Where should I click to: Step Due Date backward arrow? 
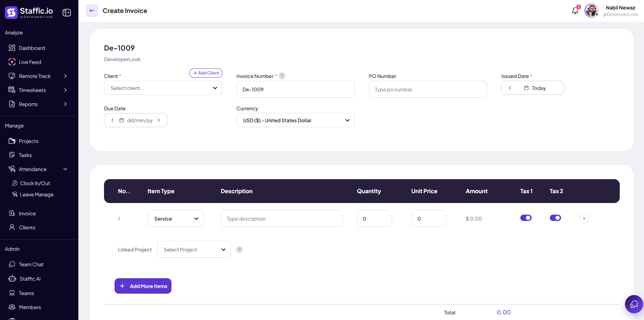click(x=112, y=120)
